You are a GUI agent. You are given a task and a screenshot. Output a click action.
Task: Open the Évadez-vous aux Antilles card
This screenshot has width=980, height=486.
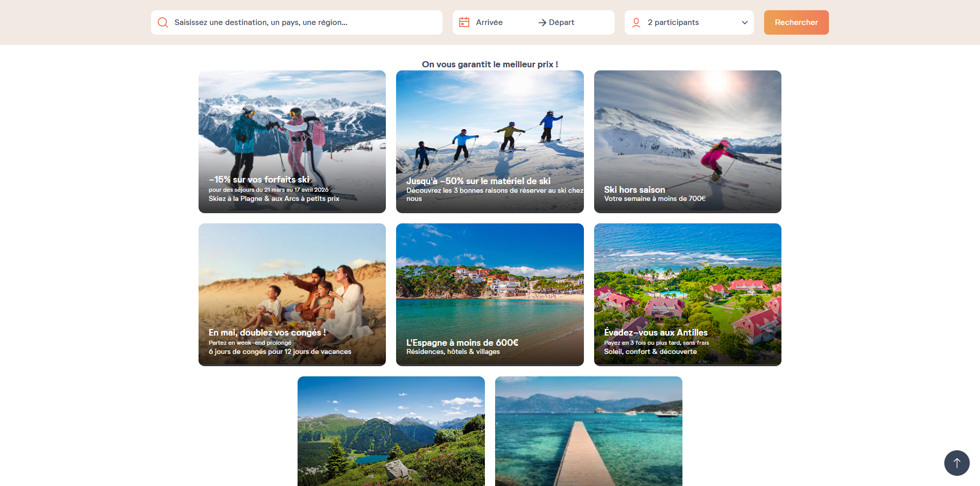pos(688,295)
